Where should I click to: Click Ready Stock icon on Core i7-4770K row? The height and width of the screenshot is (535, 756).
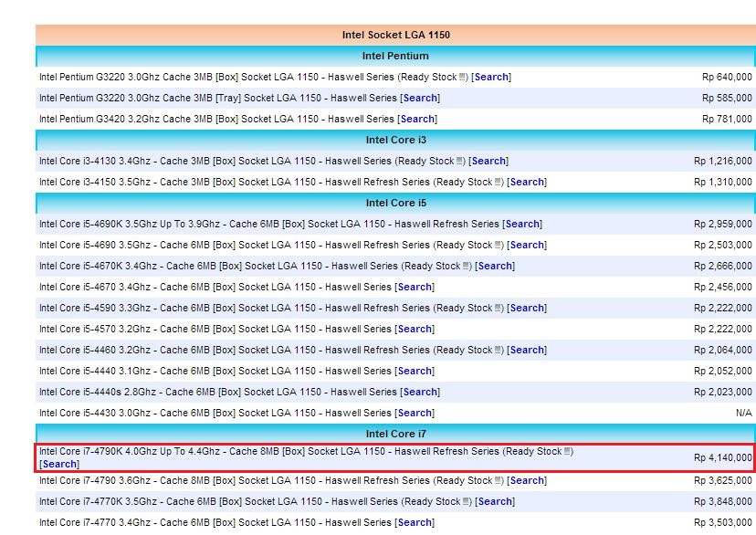(467, 502)
